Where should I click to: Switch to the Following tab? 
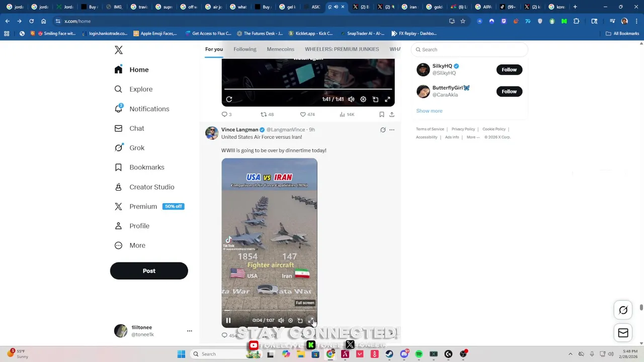point(245,49)
